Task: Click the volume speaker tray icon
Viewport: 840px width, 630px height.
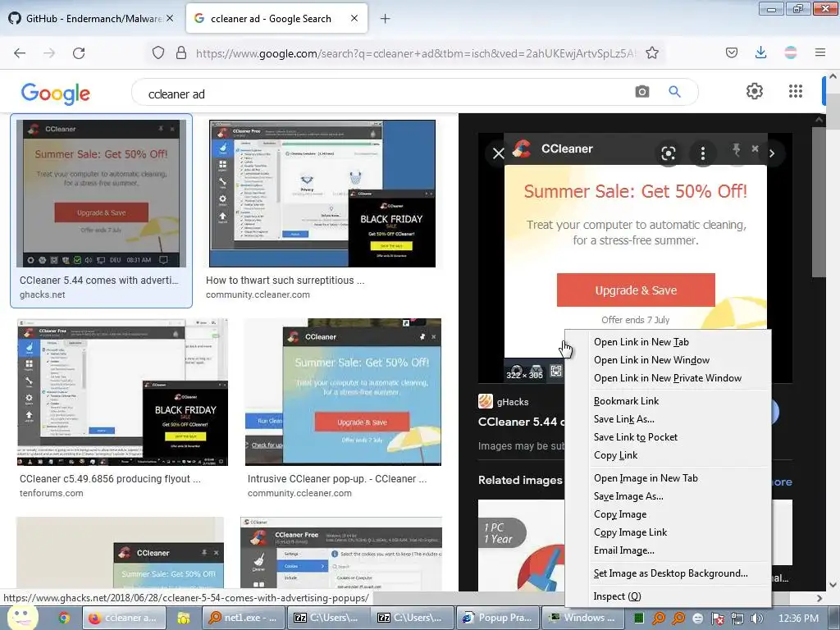Action: point(757,619)
